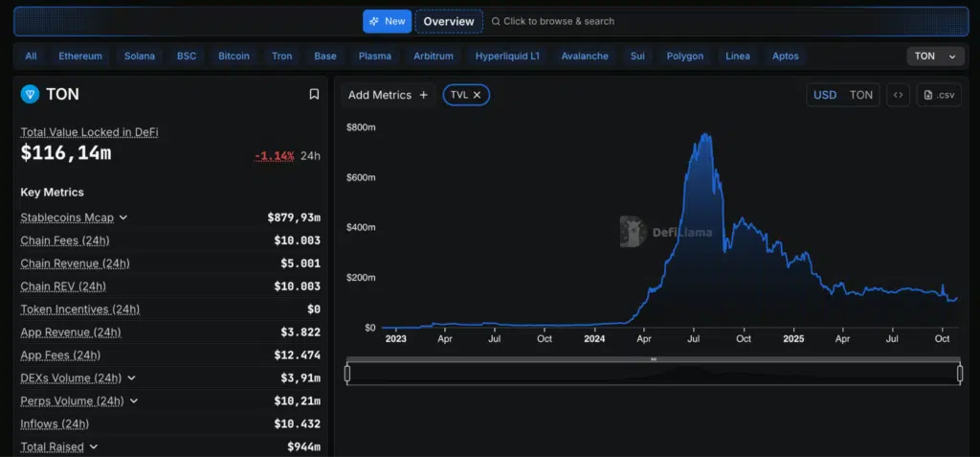The height and width of the screenshot is (457, 980).
Task: Click the App Revenue (24h) label
Action: [71, 332]
